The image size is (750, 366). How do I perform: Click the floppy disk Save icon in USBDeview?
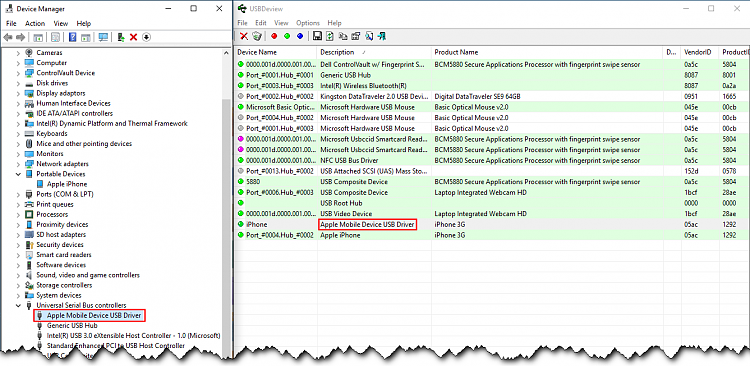tap(317, 36)
